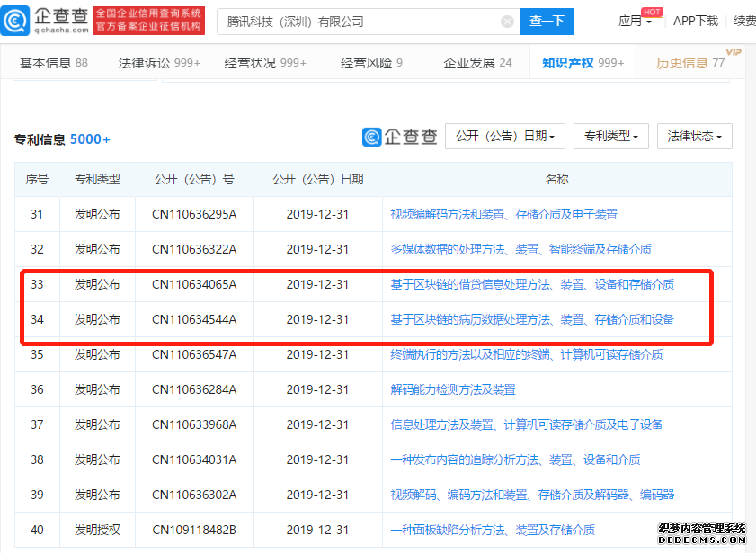This screenshot has width=756, height=553.
Task: Open patent 一种面板缺陷分析方法、装置及存储介质
Action: [493, 530]
